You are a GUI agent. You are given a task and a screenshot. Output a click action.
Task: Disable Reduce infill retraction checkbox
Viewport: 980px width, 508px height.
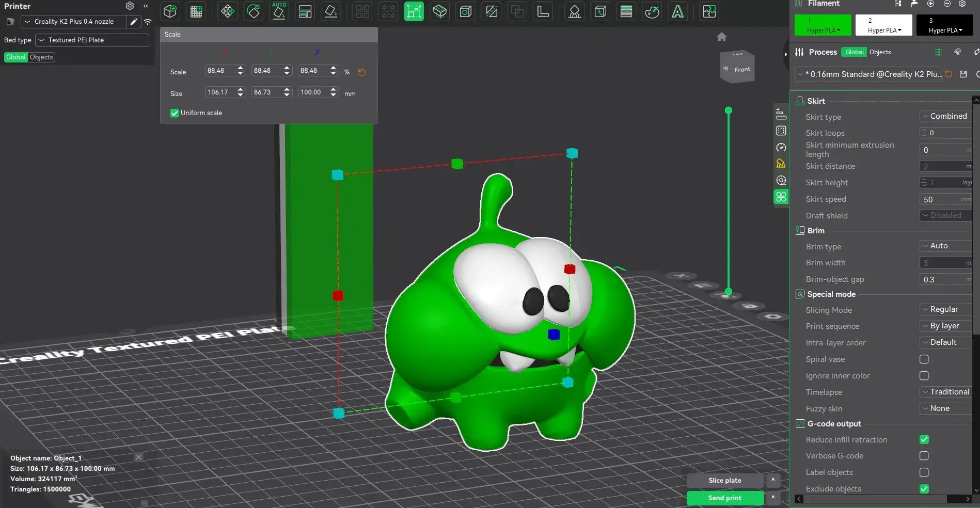coord(924,439)
